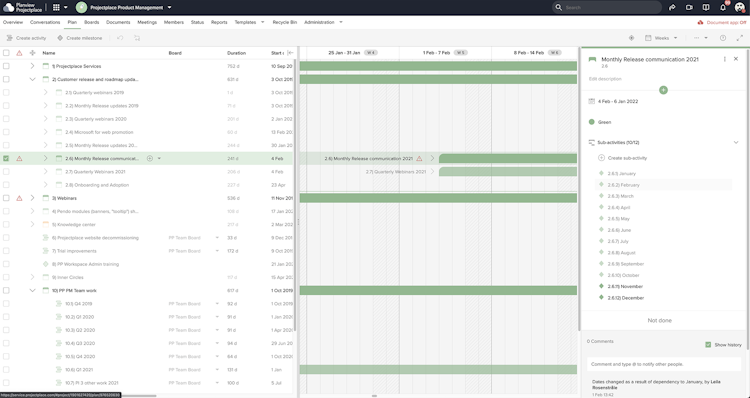Click the go-to-today target icon
The width and height of the screenshot is (750, 398).
point(631,38)
